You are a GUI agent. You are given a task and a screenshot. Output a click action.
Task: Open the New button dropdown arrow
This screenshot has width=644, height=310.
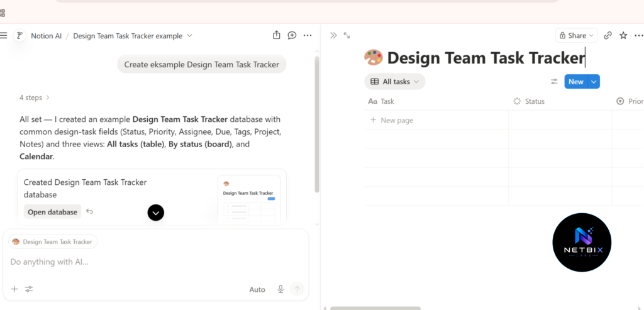pyautogui.click(x=594, y=82)
